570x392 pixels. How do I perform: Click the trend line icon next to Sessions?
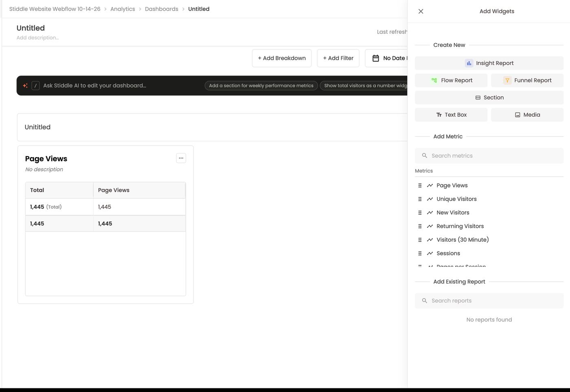tap(430, 253)
